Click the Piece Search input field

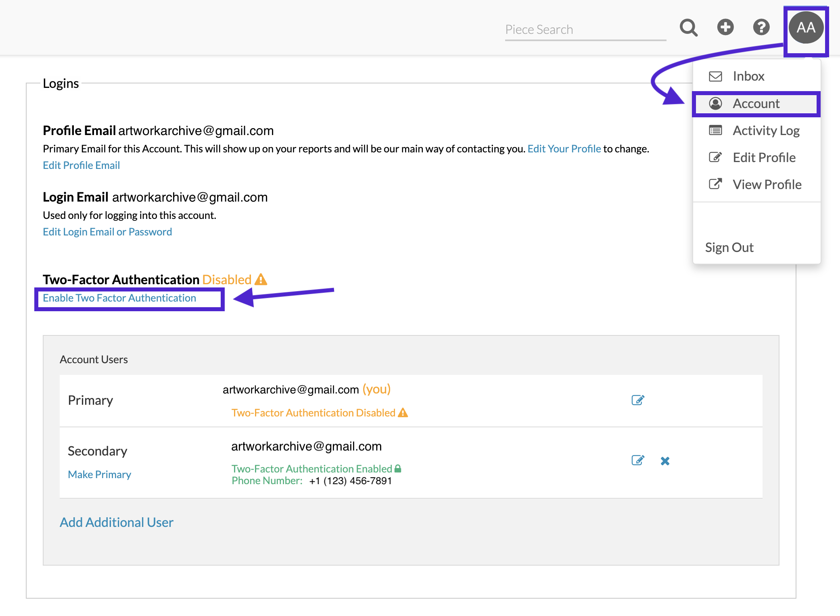[585, 29]
